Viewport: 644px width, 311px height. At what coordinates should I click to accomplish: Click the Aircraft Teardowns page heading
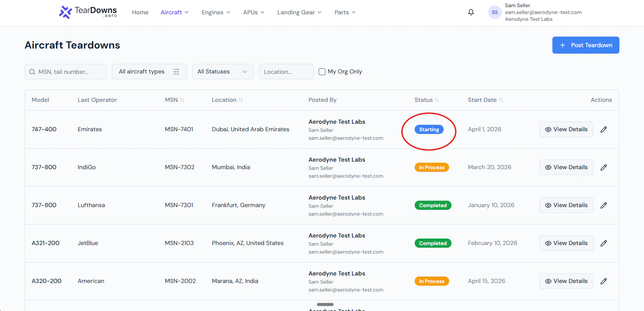[x=72, y=45]
